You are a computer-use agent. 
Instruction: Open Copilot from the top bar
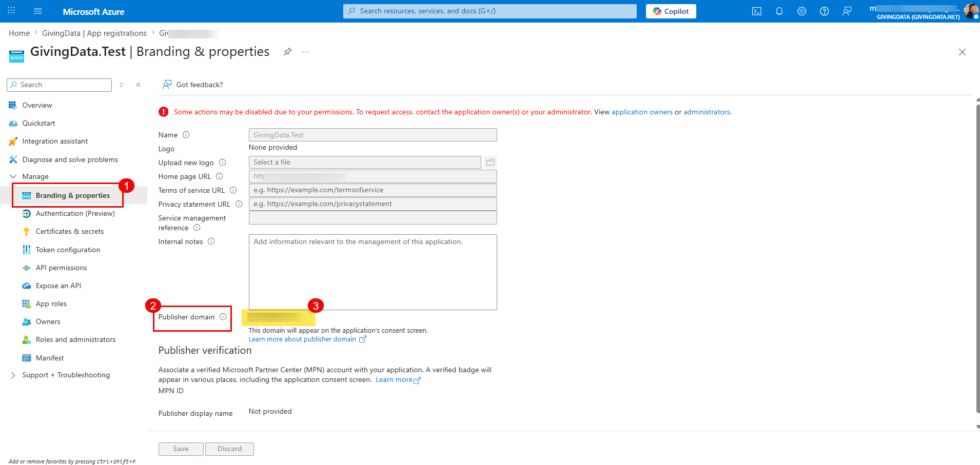coord(671,11)
